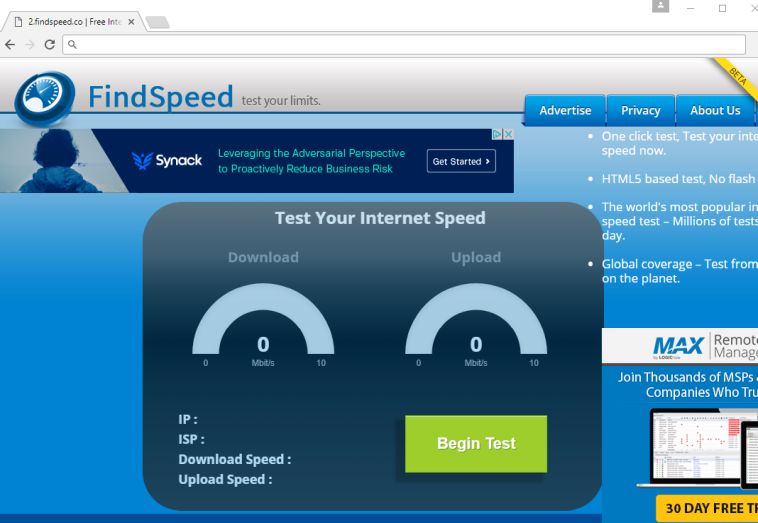Open the Advertise menu item

pyautogui.click(x=565, y=111)
